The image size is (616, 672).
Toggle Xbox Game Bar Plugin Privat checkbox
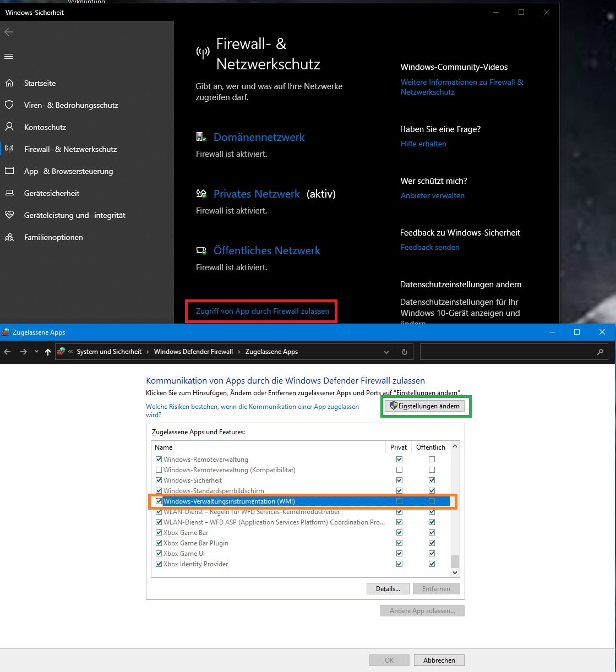399,543
